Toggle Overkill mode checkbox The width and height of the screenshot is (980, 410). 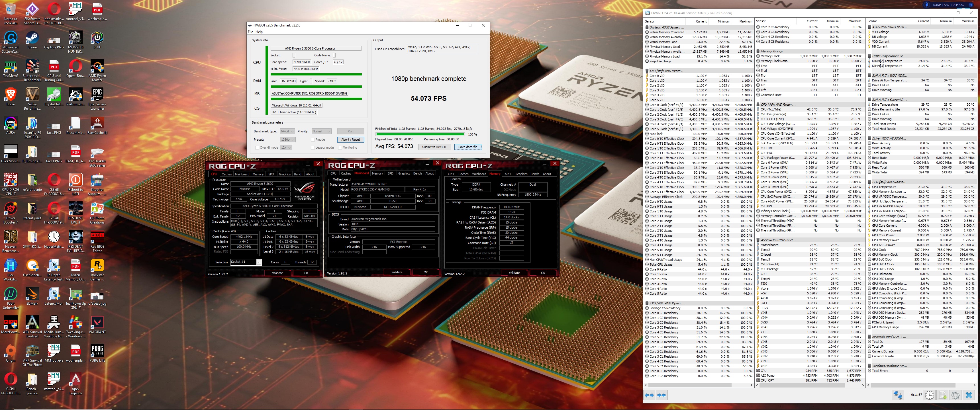coord(257,147)
